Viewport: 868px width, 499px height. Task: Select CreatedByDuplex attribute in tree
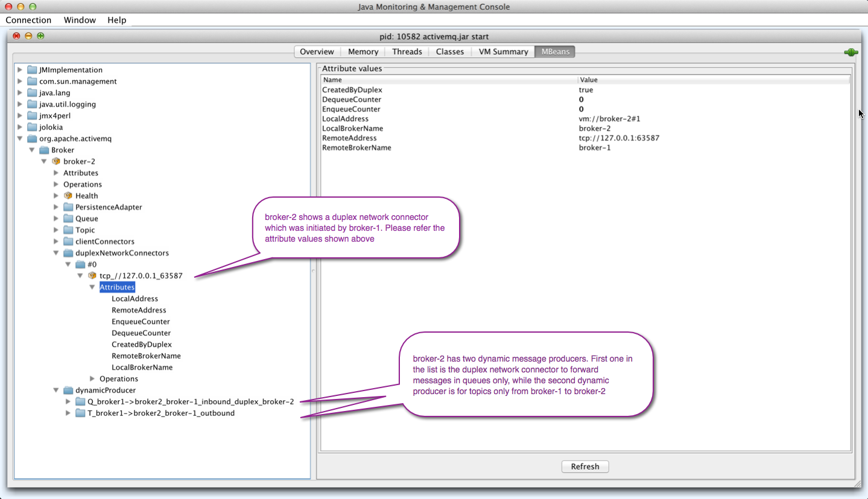[x=142, y=345]
